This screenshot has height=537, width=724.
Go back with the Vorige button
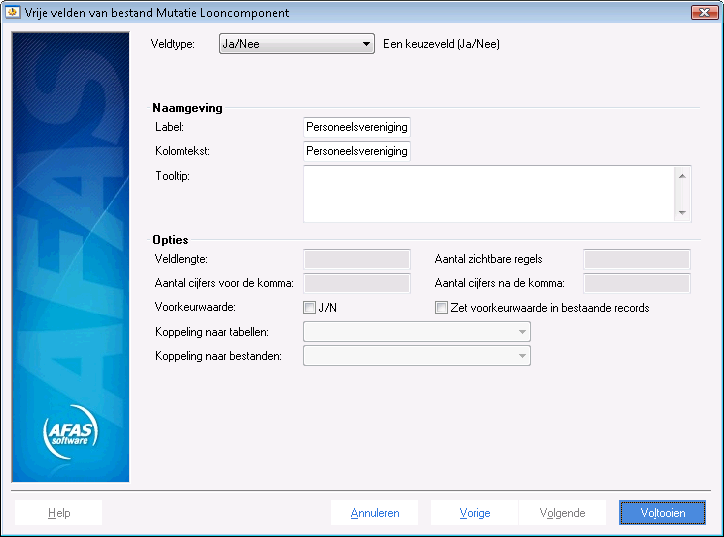click(x=474, y=513)
